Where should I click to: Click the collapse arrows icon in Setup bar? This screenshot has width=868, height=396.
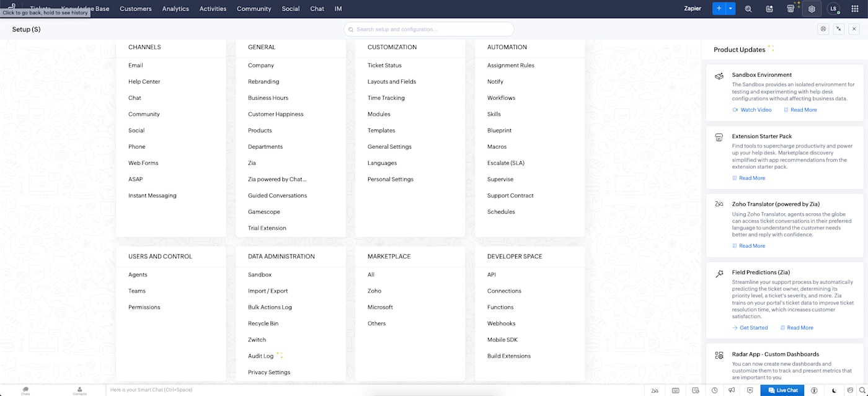coord(839,29)
